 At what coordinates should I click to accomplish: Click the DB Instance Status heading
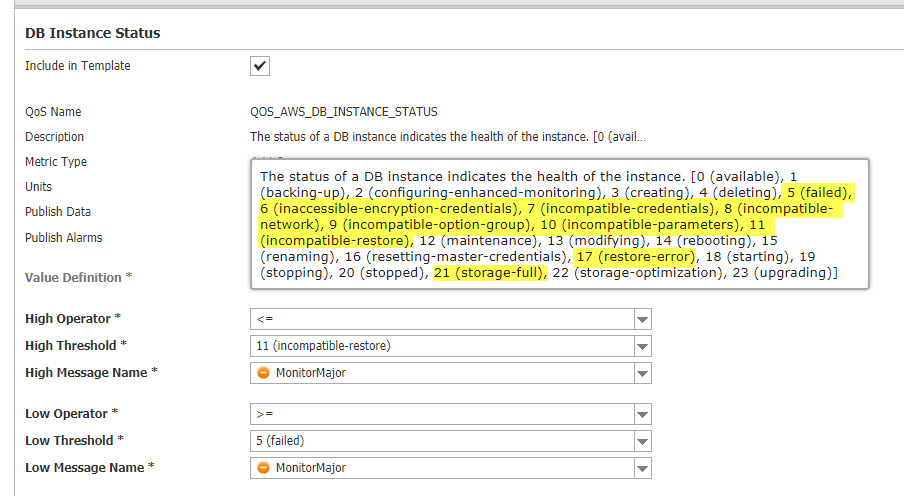[x=93, y=33]
